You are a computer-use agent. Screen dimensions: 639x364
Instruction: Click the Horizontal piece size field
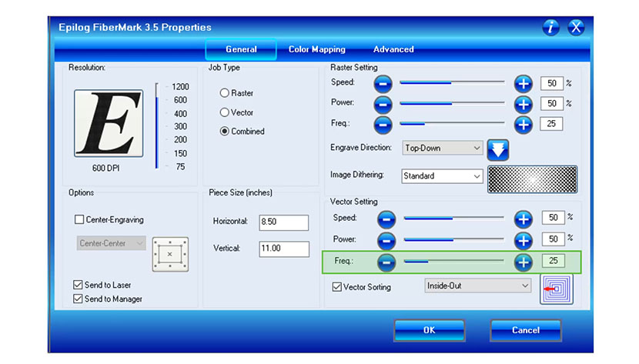283,222
